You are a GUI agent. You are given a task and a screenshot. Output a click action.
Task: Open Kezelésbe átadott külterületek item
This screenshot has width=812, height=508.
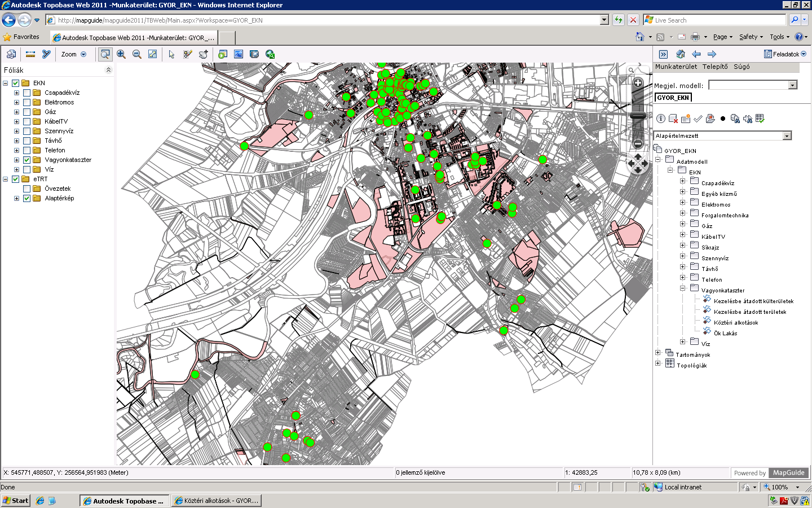click(753, 301)
